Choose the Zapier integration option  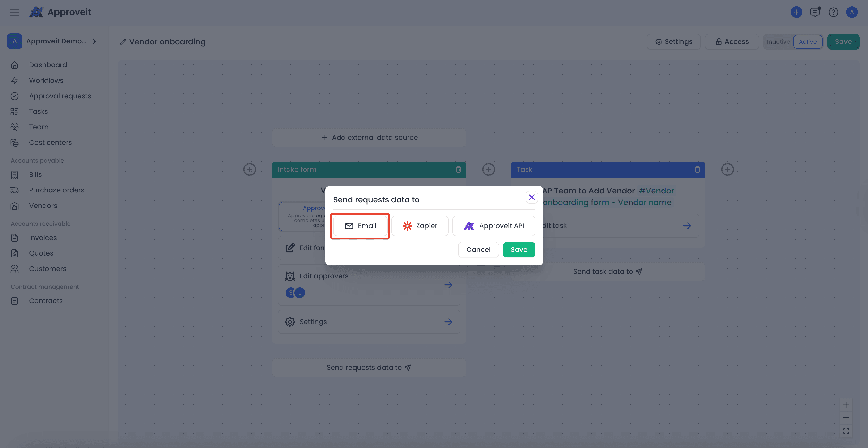[419, 226]
